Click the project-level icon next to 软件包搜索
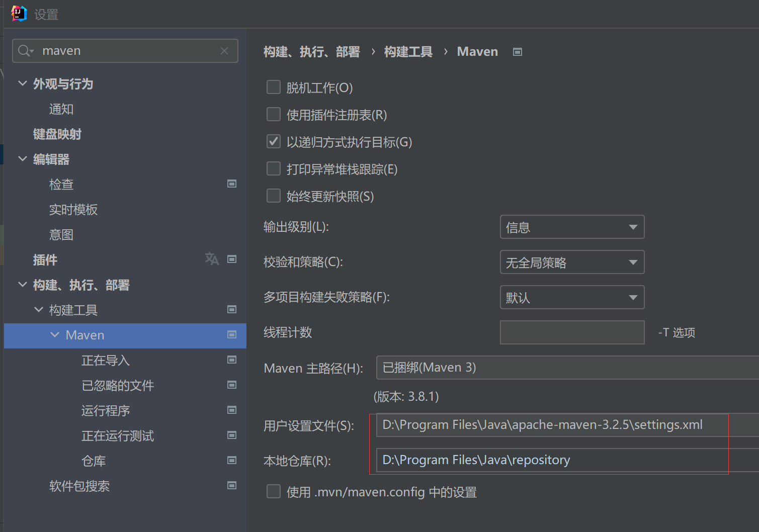Viewport: 759px width, 532px height. point(232,485)
